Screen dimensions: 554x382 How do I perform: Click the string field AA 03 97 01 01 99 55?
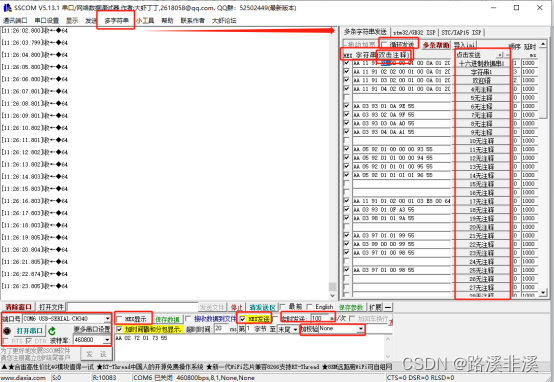pos(402,236)
